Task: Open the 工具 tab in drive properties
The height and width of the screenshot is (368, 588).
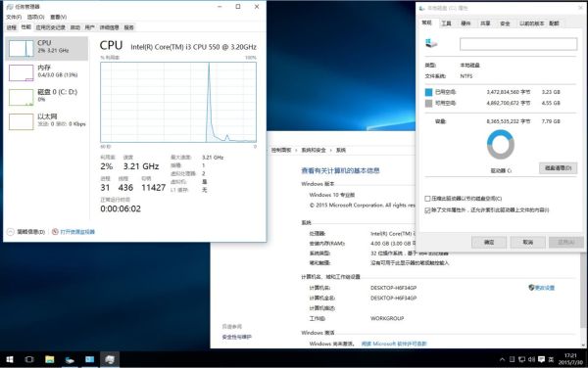Action: (446, 23)
